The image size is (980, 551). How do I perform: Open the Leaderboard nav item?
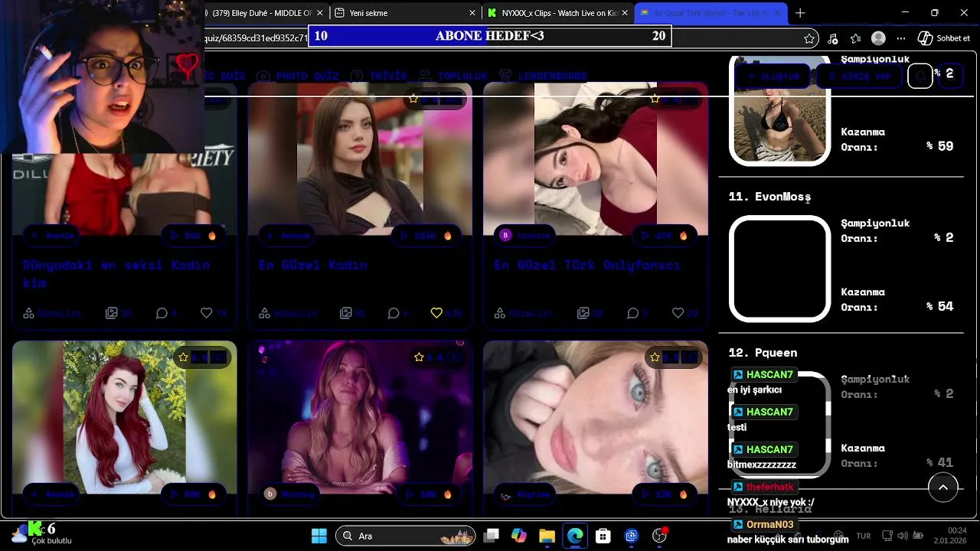(543, 76)
